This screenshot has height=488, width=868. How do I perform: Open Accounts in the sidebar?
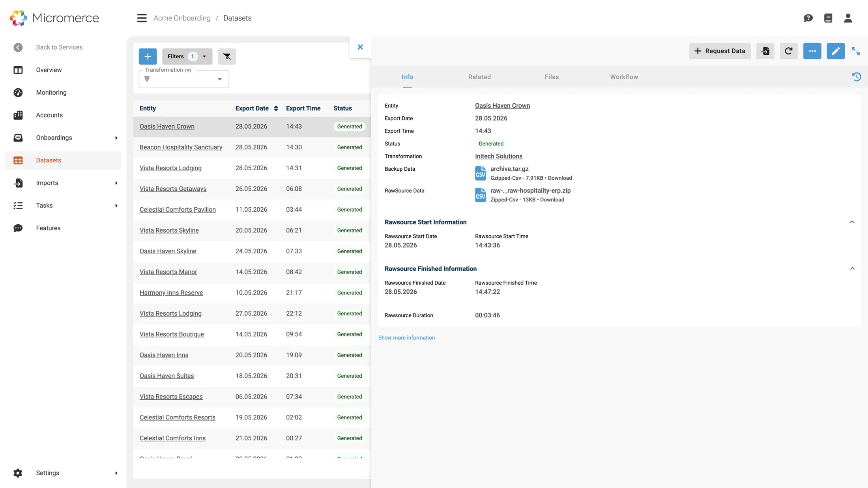(63, 115)
